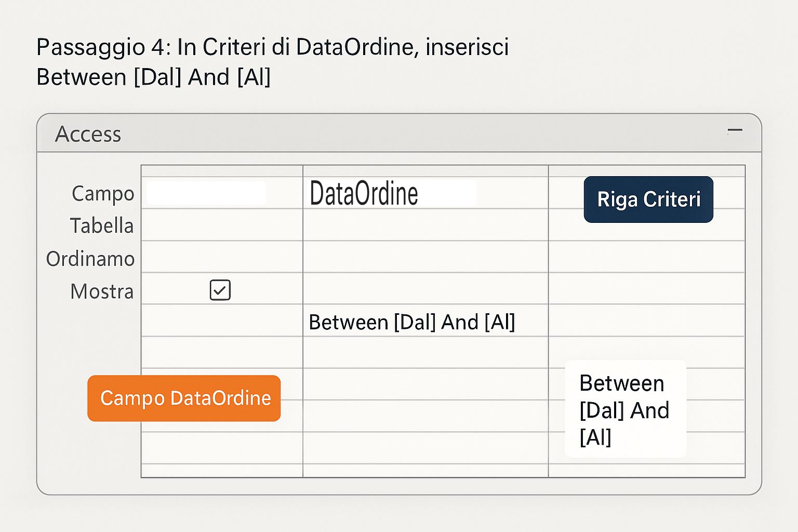The image size is (798, 532).
Task: Click the Mostra cell in DataOrdine column
Action: (x=425, y=289)
